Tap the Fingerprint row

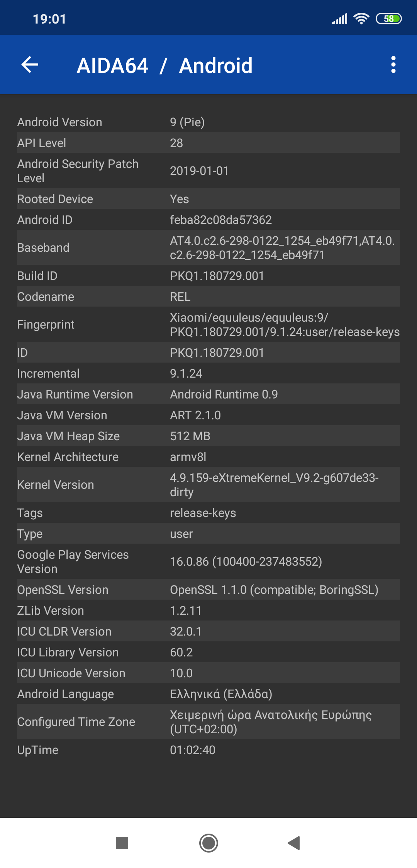[208, 324]
